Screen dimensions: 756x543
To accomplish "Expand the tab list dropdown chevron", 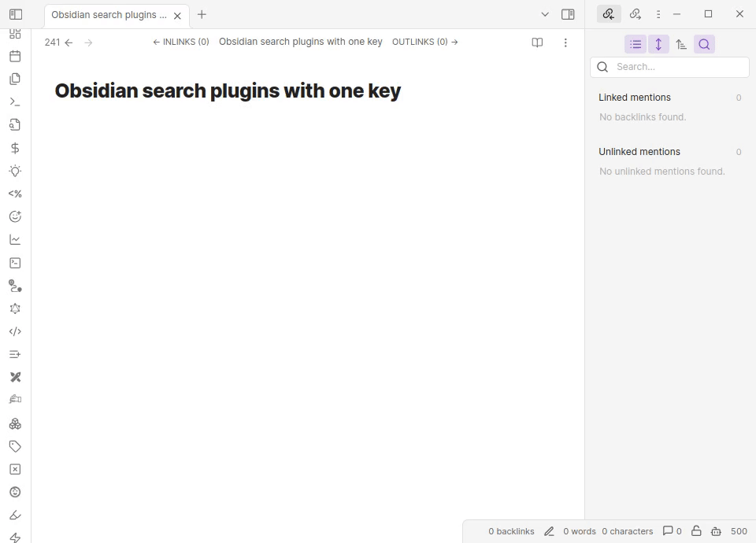I will click(545, 14).
